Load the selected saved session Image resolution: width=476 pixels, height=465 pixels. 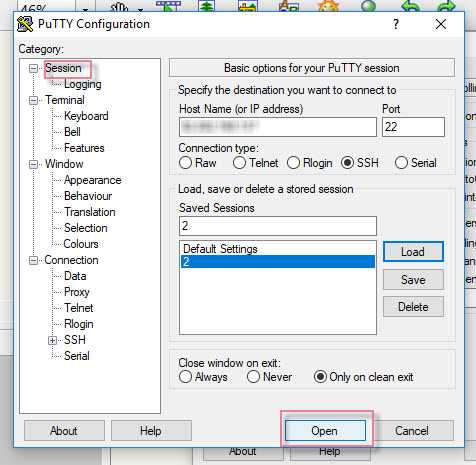tap(413, 252)
